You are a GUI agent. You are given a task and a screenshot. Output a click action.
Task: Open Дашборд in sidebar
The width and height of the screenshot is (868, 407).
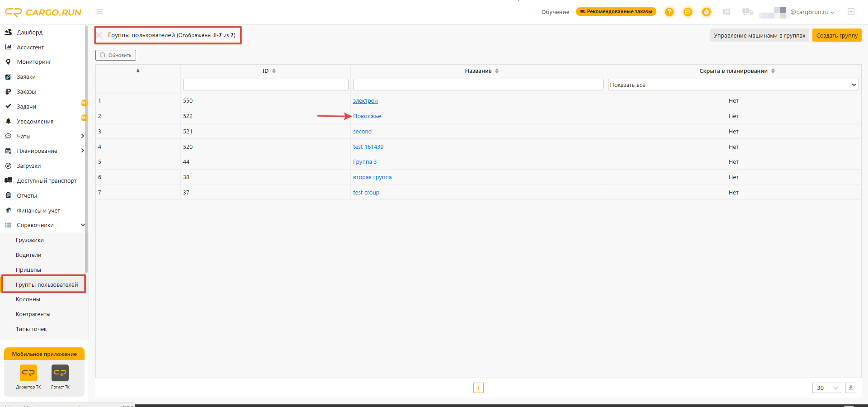coord(29,32)
